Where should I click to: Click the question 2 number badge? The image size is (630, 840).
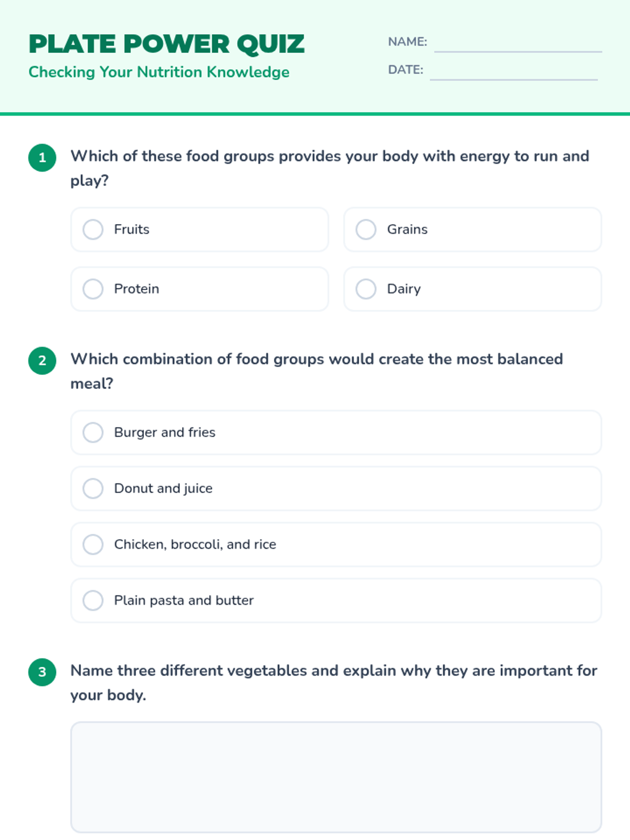[x=42, y=361]
